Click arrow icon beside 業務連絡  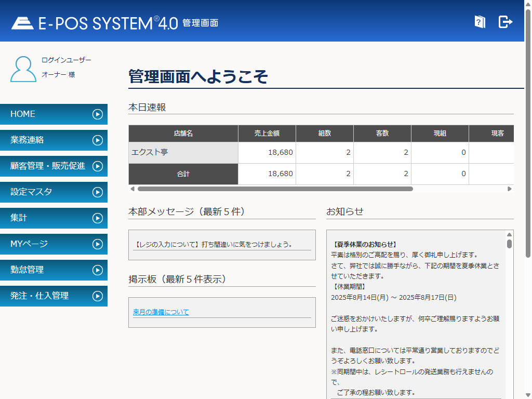[x=97, y=140]
